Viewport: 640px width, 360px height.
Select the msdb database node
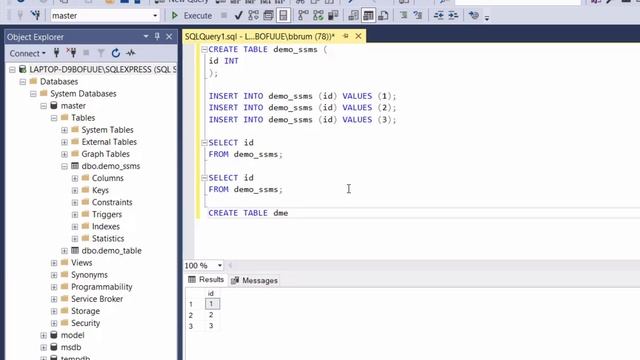[71, 347]
